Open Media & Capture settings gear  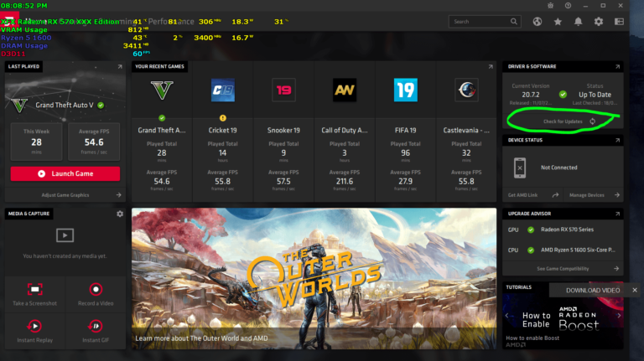click(120, 214)
